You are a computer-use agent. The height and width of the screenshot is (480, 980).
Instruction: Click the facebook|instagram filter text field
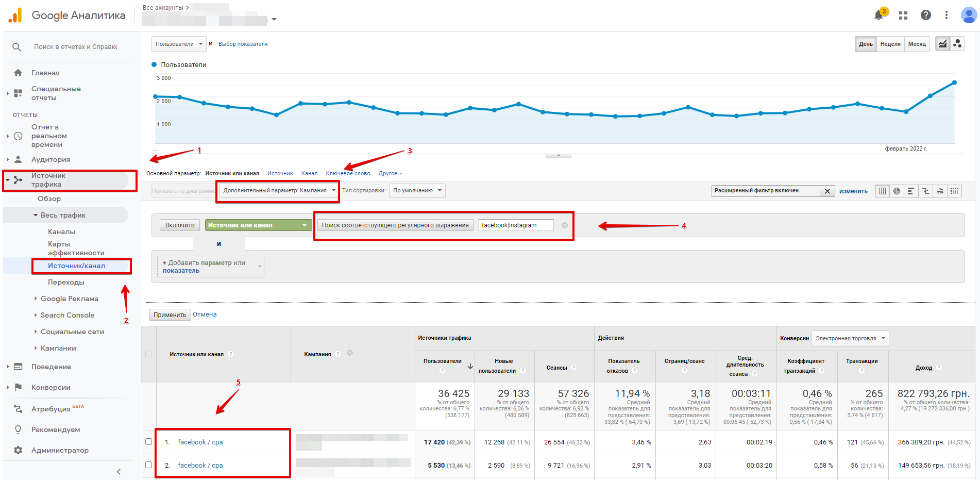[516, 225]
